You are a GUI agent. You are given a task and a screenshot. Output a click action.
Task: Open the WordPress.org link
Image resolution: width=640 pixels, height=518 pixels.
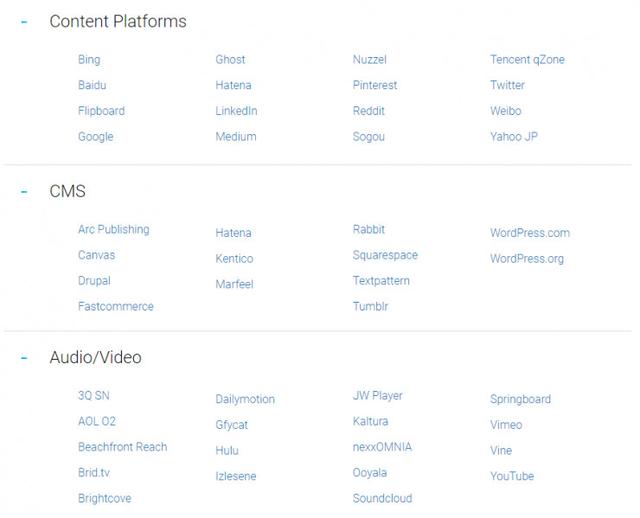pyautogui.click(x=527, y=259)
